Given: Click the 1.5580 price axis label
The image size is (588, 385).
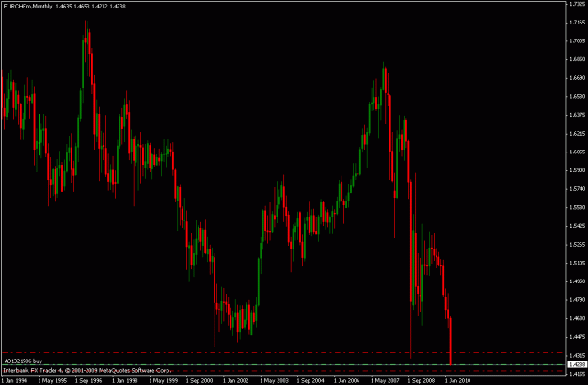Looking at the screenshot, I should pyautogui.click(x=578, y=207).
